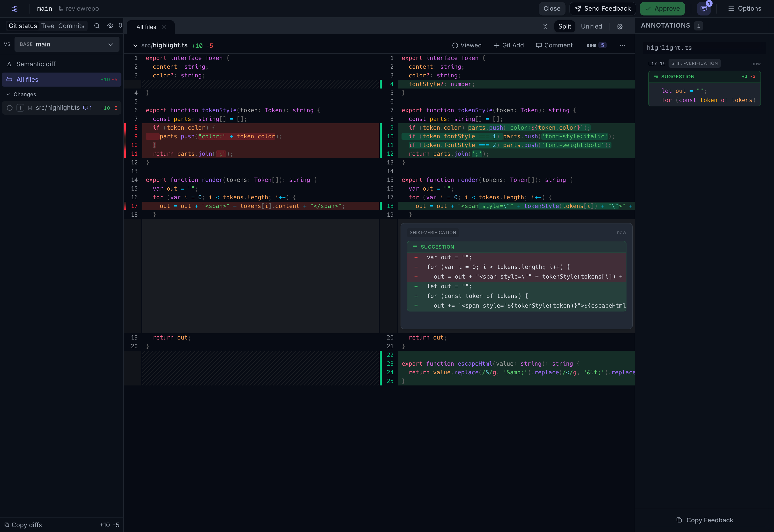Viewport: 774px width, 532px height.
Task: Open the Git status tab
Action: (x=23, y=26)
